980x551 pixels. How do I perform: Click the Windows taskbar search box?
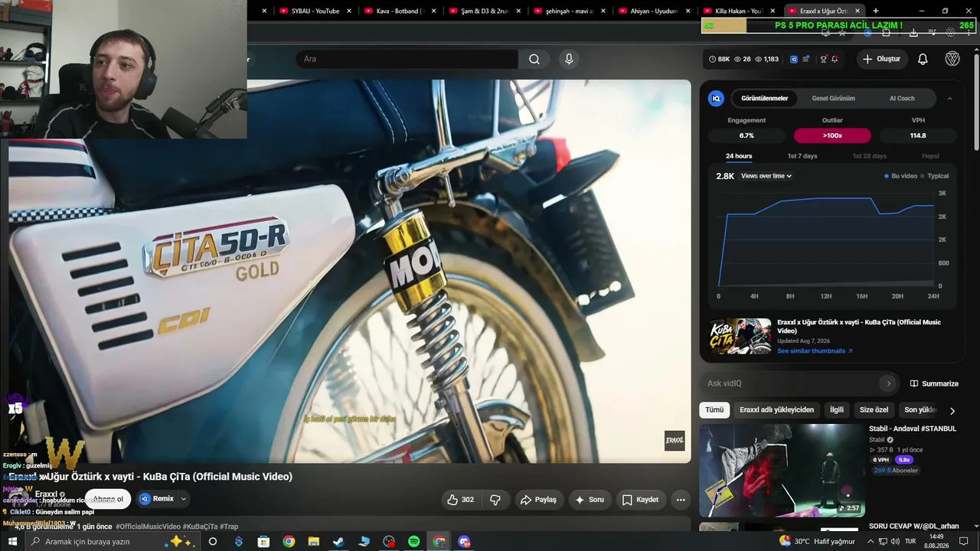(113, 542)
